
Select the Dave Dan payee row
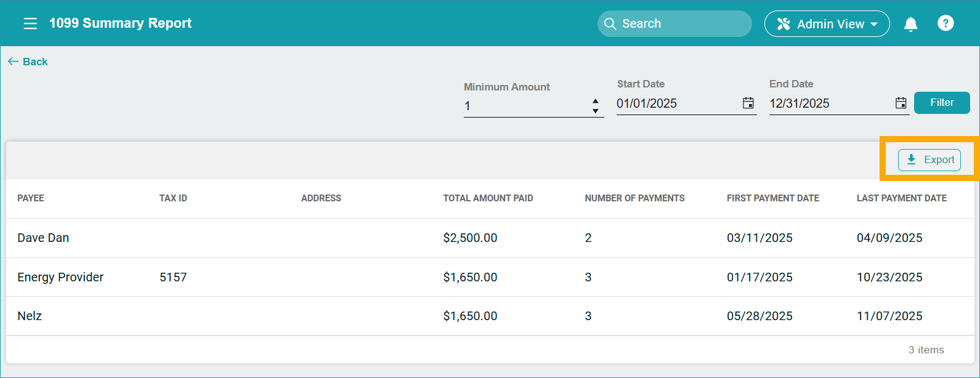(x=43, y=238)
